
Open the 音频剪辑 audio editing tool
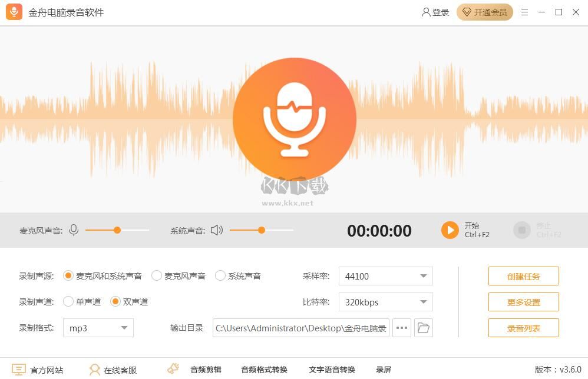(x=205, y=370)
